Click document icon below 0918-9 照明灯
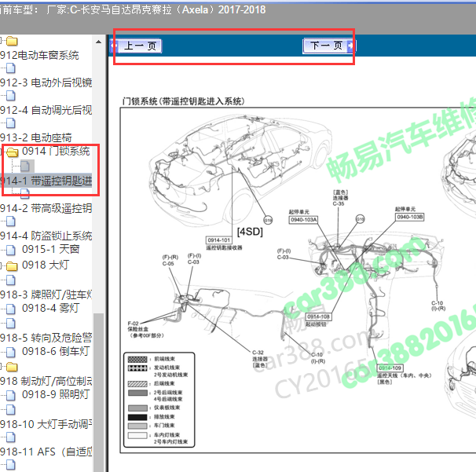Image resolution: width=476 pixels, height=472 pixels. point(11,410)
